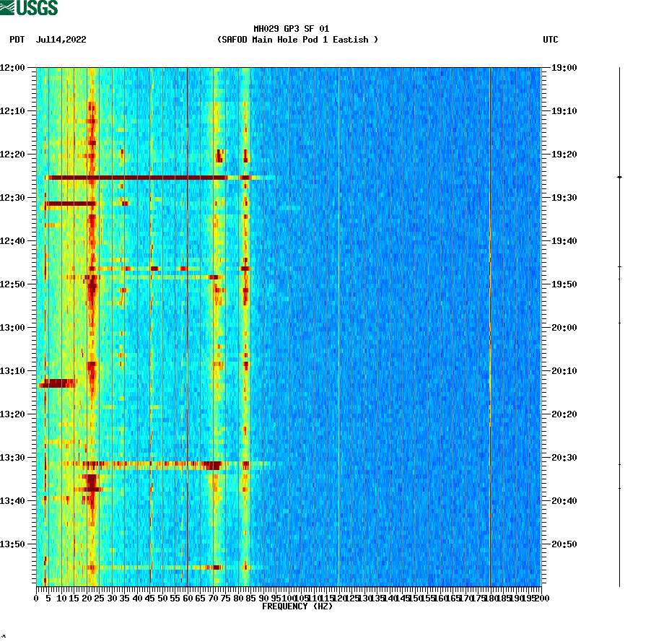651x644 pixels.
Task: Click the 12:00 time label on the left axis
Action: pyautogui.click(x=13, y=68)
